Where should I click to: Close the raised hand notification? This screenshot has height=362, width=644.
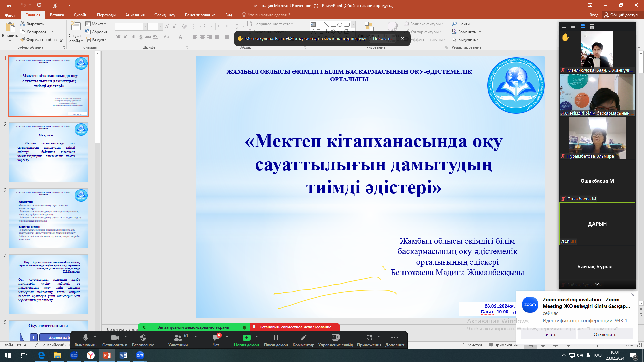(402, 38)
